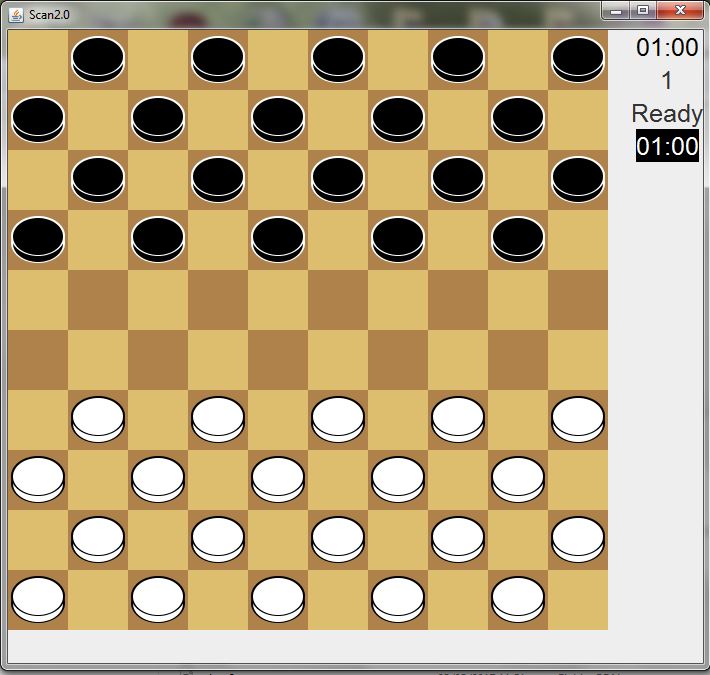710x675 pixels.
Task: Click the rightmost empty dark square nearest black's pieces
Action: pyautogui.click(x=578, y=300)
